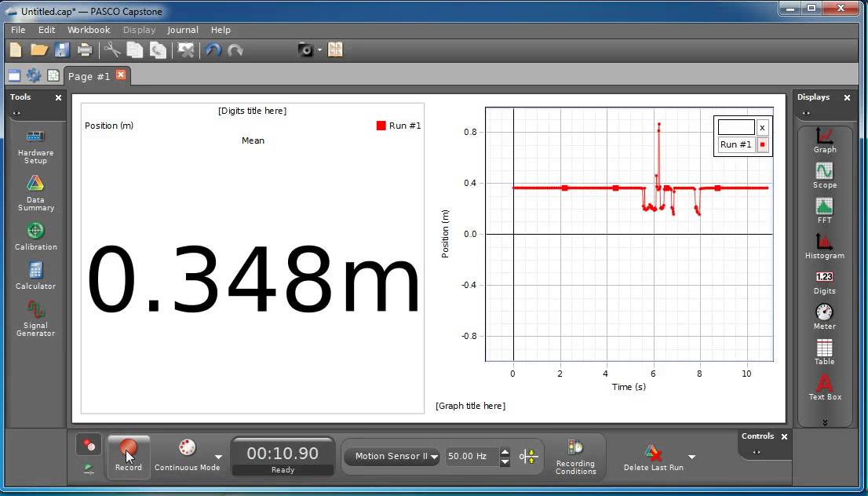Add a Table display
Viewport: 868px width, 496px height.
click(825, 352)
